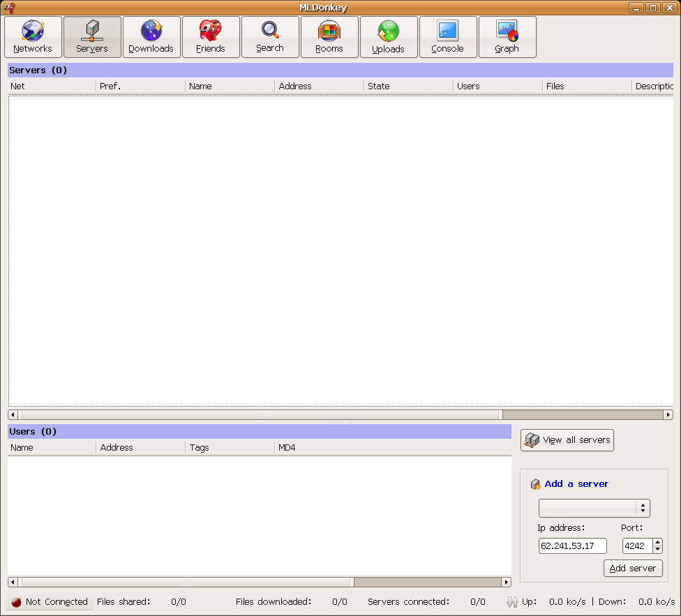
Task: Sort servers by Address column header
Action: tap(320, 87)
